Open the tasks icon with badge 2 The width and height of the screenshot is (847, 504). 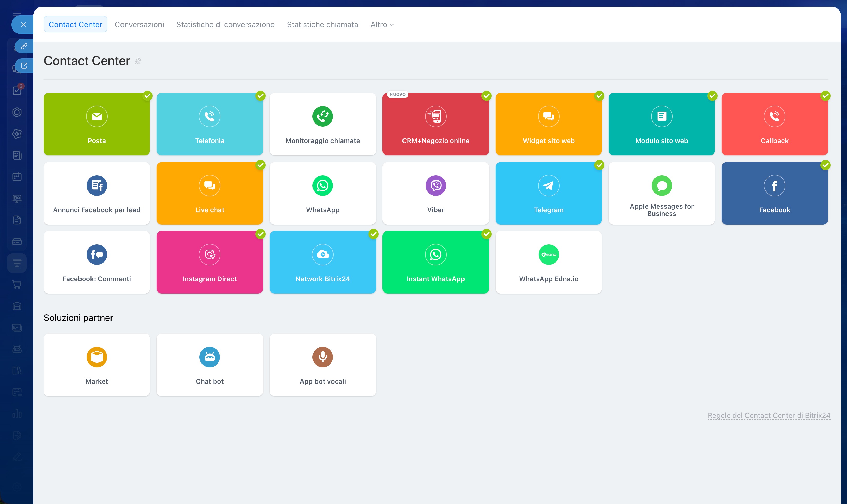pyautogui.click(x=17, y=90)
